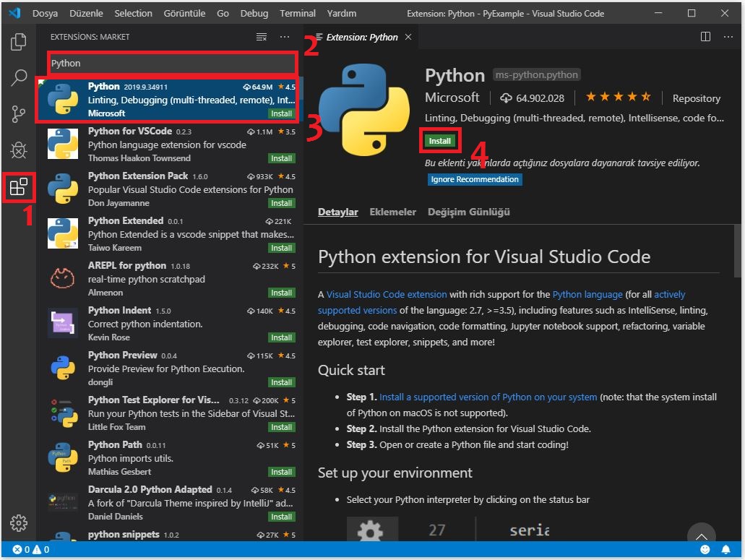This screenshot has height=560, width=745.
Task: Open the Microsoft publisher link
Action: pos(452,98)
